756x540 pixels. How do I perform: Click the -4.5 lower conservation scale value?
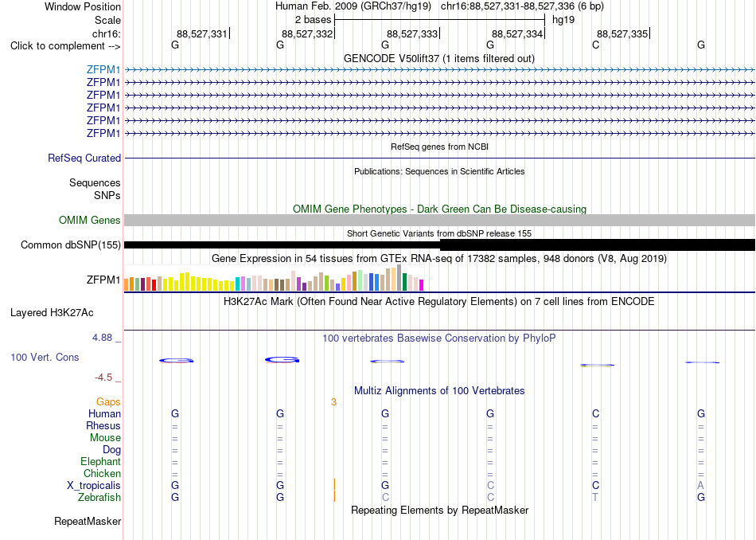pos(104,378)
